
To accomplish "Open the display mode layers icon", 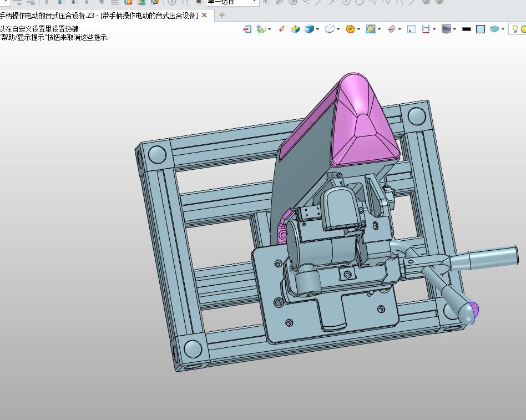I will click(261, 29).
